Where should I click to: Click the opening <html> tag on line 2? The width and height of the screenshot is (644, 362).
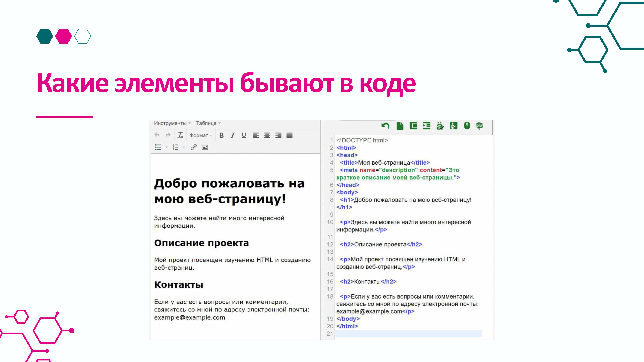coord(346,148)
